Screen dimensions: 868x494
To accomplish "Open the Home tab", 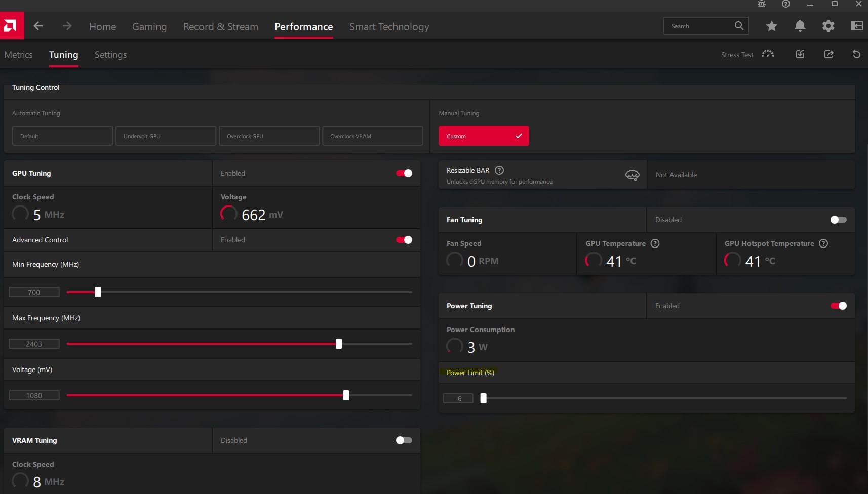I will (103, 26).
